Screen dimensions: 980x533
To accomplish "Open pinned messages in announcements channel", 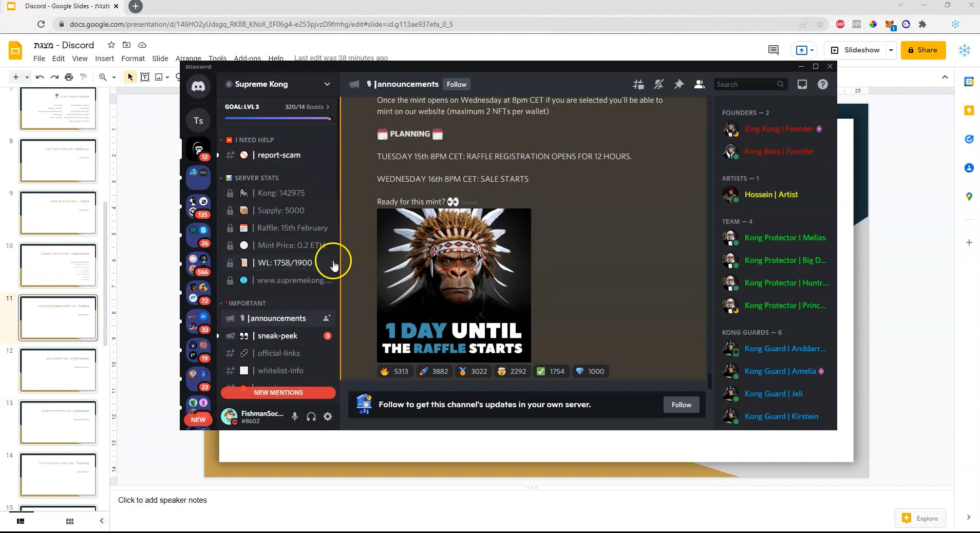I will click(x=679, y=84).
